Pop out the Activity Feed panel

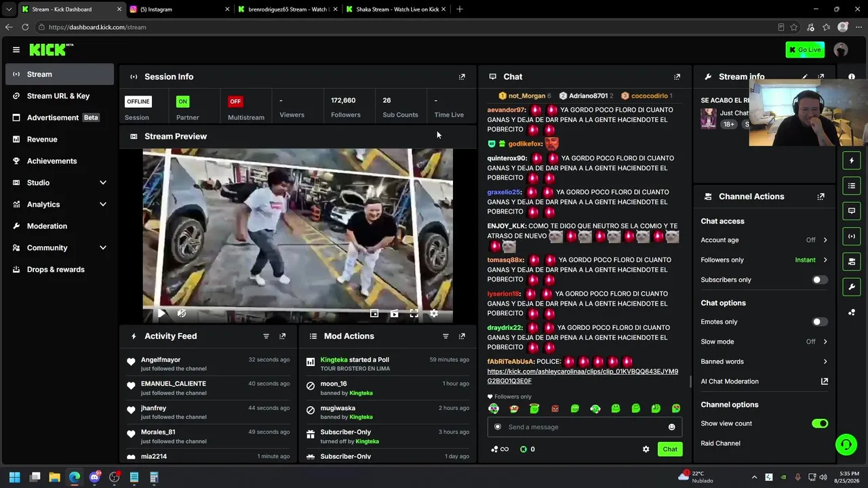282,336
